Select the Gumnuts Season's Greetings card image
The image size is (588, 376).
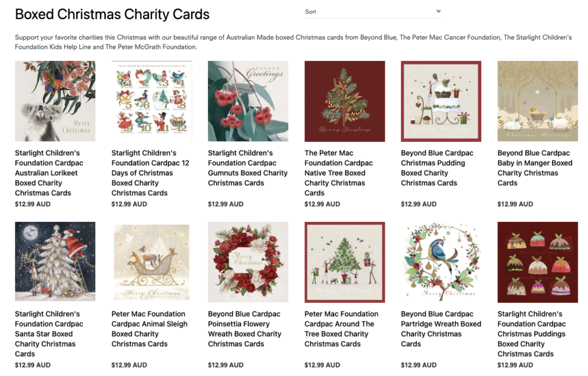pyautogui.click(x=248, y=101)
